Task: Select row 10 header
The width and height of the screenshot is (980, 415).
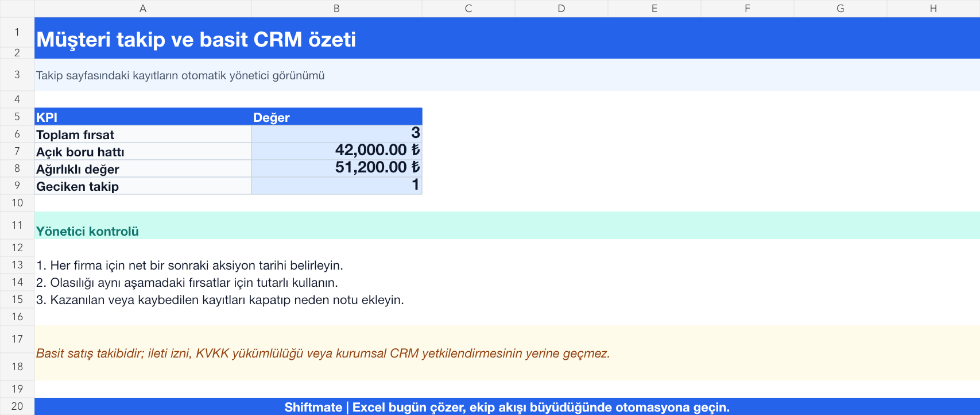Action: click(17, 203)
